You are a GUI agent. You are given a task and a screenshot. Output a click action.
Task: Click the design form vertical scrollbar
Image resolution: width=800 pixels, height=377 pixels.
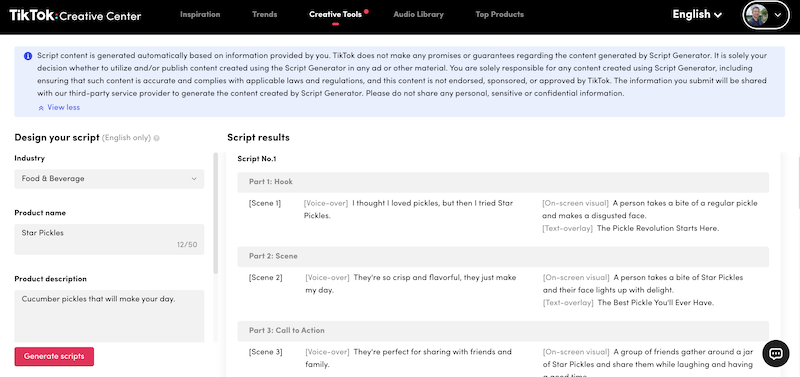tap(215, 213)
